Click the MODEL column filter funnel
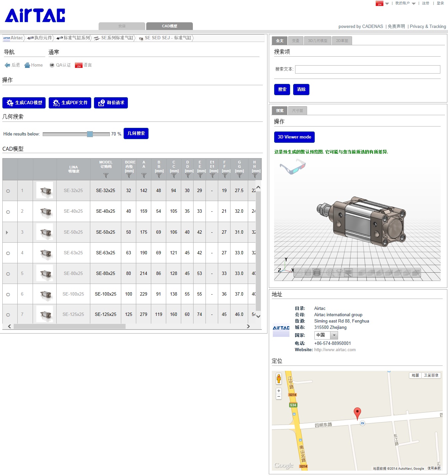The width and height of the screenshot is (448, 476). [106, 175]
